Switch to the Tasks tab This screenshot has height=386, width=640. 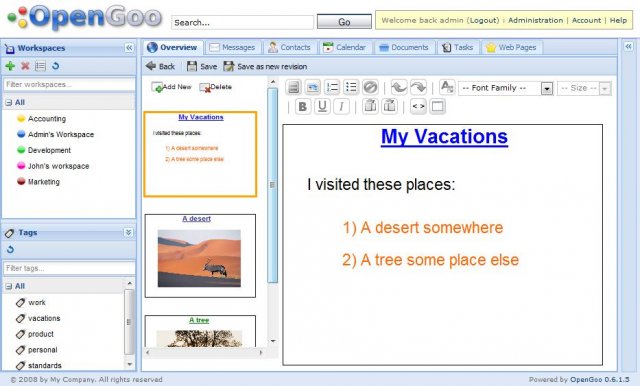coord(458,47)
